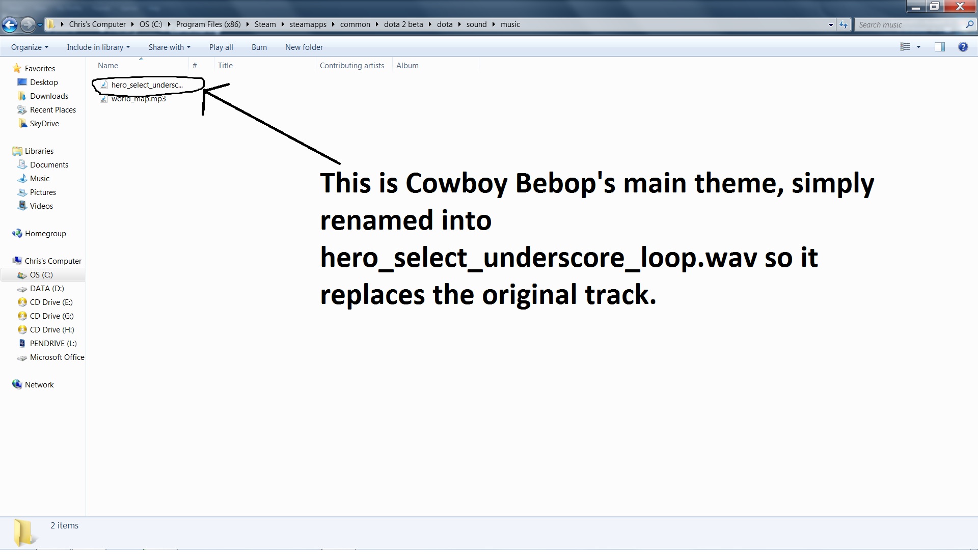Click the Play all button
Image resolution: width=978 pixels, height=560 pixels.
[x=221, y=47]
